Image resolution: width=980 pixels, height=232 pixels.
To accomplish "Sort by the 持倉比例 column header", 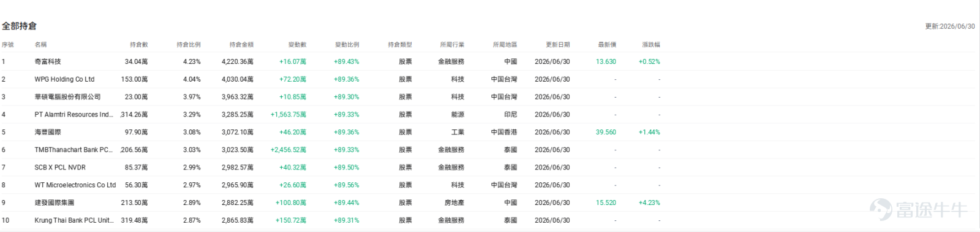I will [x=188, y=44].
